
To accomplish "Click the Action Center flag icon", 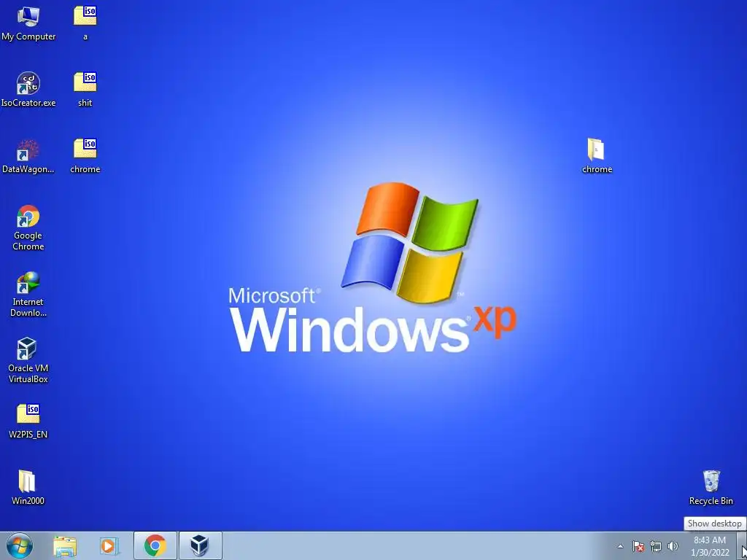I will (638, 546).
